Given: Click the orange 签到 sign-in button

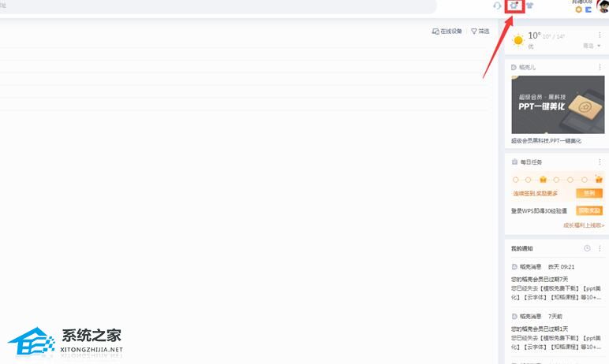Looking at the screenshot, I should (589, 193).
